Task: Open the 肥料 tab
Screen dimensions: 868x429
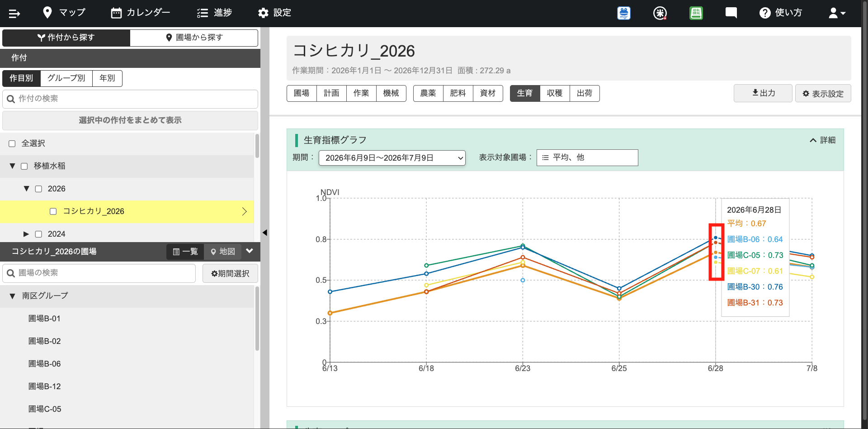Action: (458, 93)
